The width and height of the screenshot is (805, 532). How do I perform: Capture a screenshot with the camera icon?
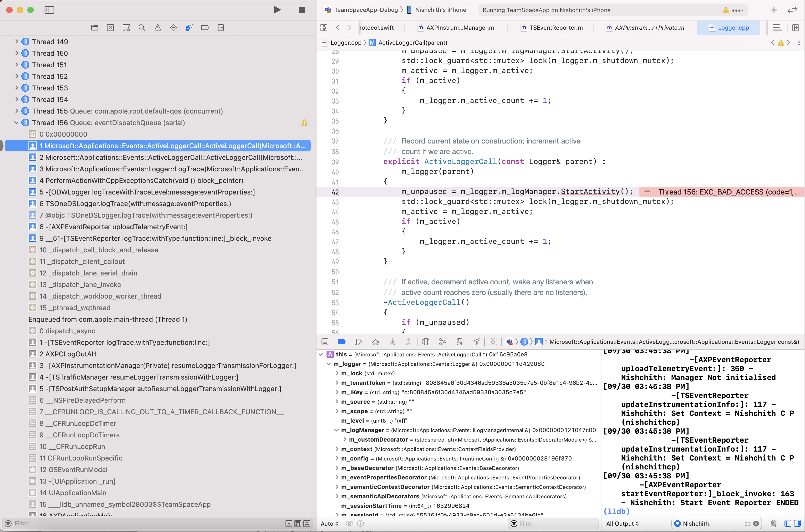point(493,342)
